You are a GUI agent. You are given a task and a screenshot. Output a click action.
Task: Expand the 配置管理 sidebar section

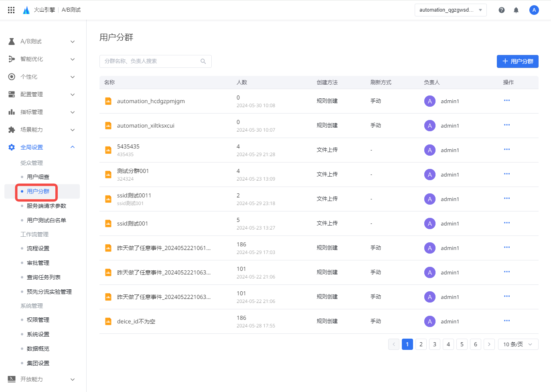(73, 94)
